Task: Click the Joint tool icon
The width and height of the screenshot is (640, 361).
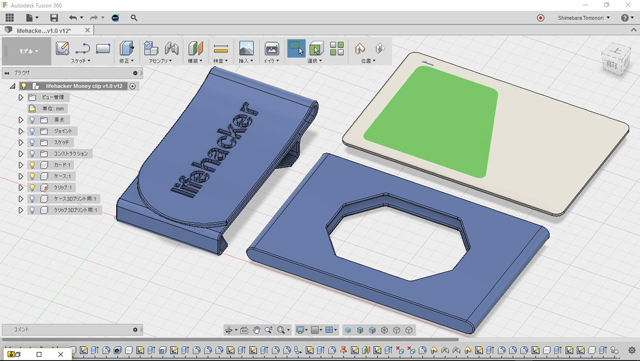Action: (x=172, y=49)
